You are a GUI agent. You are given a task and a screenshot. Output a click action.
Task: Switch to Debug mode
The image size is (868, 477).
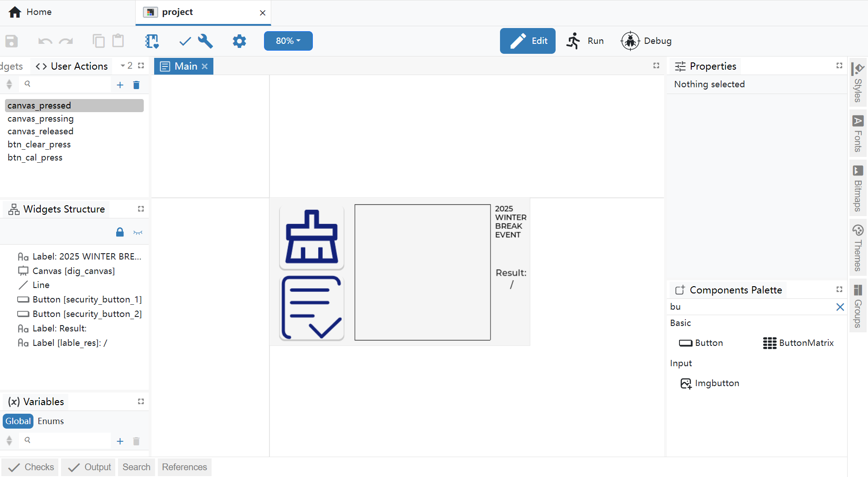(646, 41)
